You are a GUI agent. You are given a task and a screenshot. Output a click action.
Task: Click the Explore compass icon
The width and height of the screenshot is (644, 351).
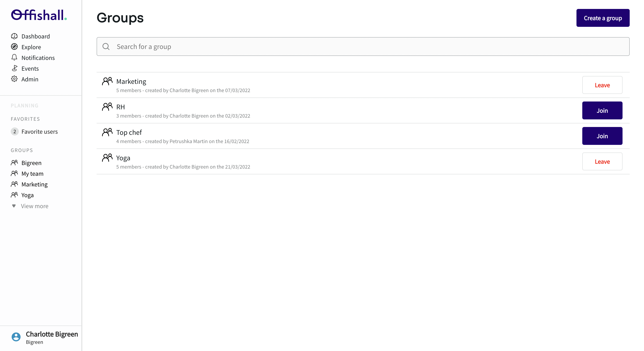click(x=14, y=47)
